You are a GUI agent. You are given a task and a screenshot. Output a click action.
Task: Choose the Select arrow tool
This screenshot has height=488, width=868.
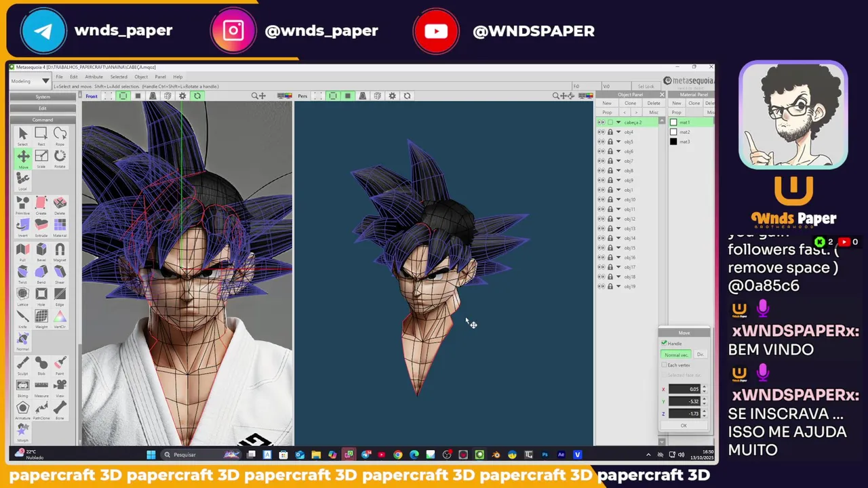point(22,136)
